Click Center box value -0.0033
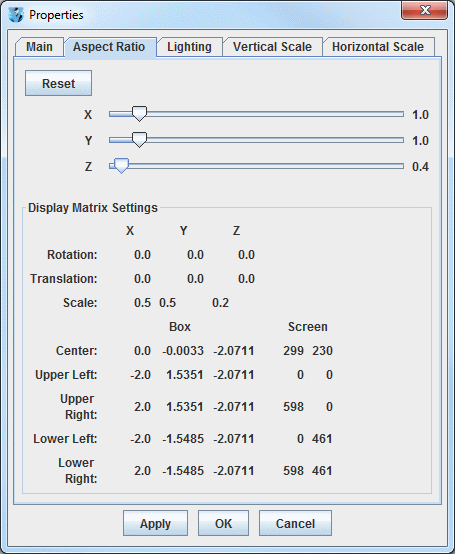The image size is (455, 554). point(183,351)
